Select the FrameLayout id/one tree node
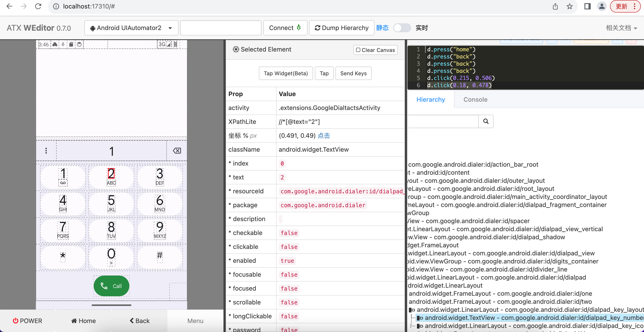The width and height of the screenshot is (644, 332). click(500, 293)
